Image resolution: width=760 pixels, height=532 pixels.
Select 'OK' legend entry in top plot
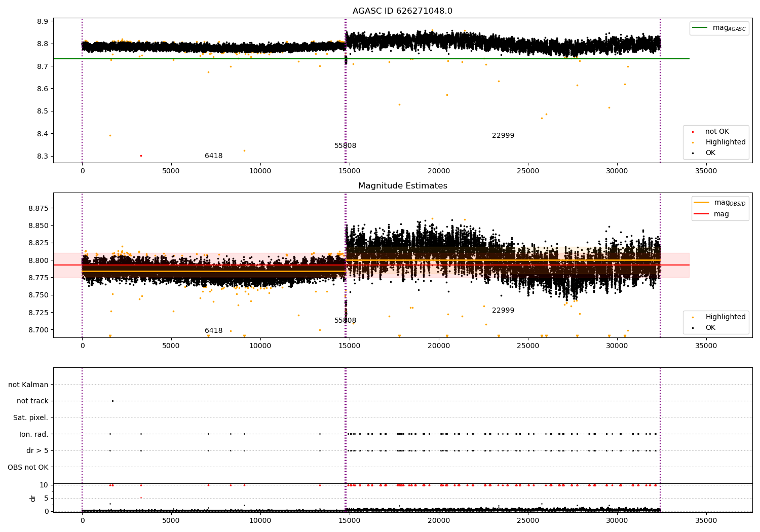click(x=710, y=153)
